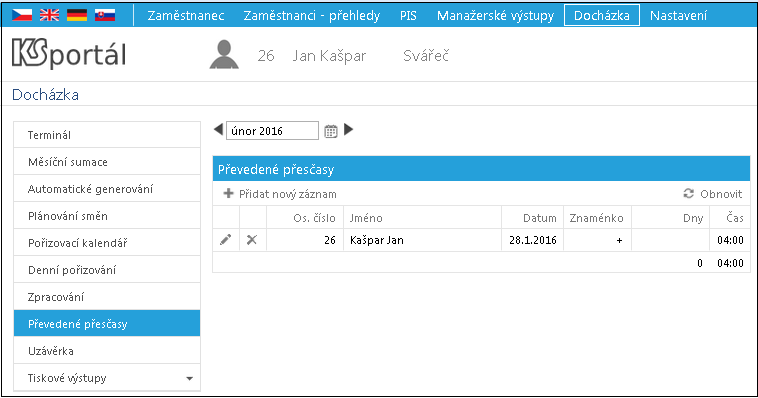
Task: Switch language to English UK flag
Action: click(49, 15)
